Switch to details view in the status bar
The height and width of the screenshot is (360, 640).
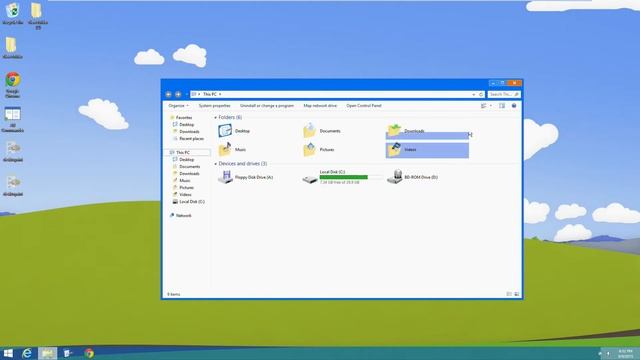click(509, 294)
